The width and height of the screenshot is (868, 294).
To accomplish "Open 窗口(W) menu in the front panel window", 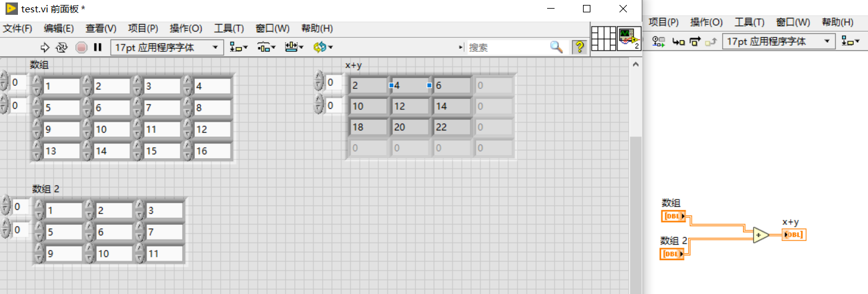I will 273,28.
